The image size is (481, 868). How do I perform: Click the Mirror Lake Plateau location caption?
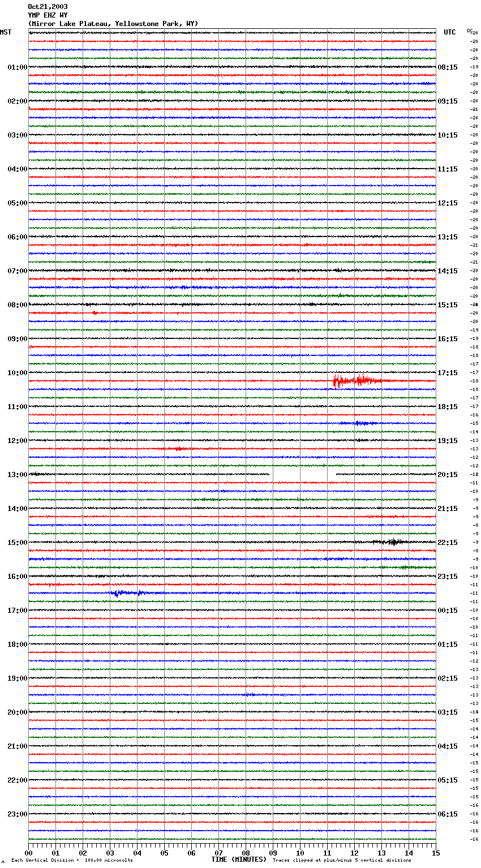(x=113, y=24)
